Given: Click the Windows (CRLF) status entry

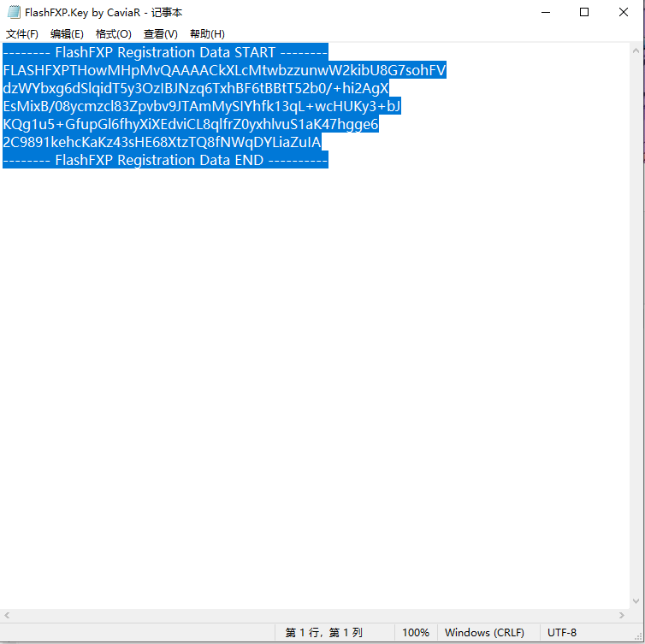Looking at the screenshot, I should [484, 633].
